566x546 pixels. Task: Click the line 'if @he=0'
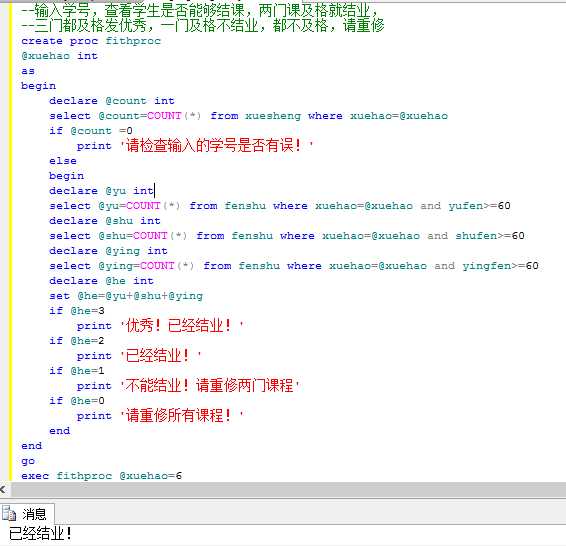(x=77, y=401)
